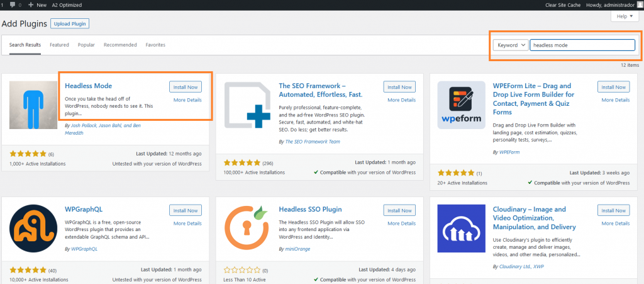Click the Josh Pollock, Jason Bahl author link
This screenshot has width=644, height=284.
(x=103, y=129)
